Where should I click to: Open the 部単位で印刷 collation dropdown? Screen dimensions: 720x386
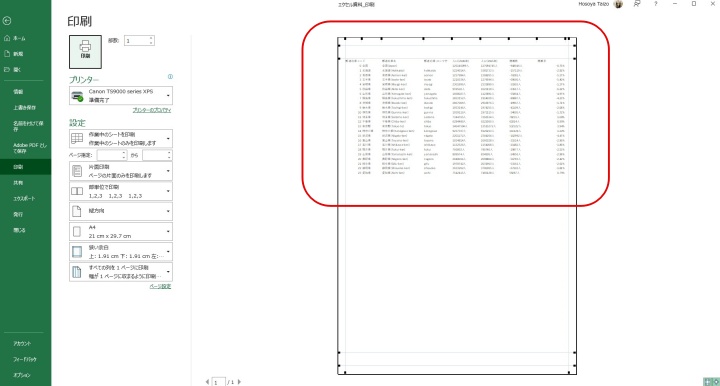(x=121, y=191)
